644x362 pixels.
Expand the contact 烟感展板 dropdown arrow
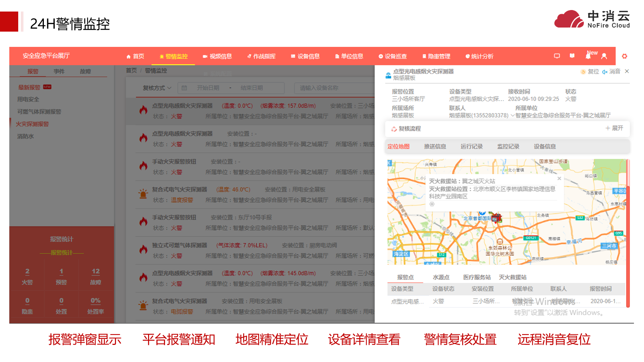(512, 115)
